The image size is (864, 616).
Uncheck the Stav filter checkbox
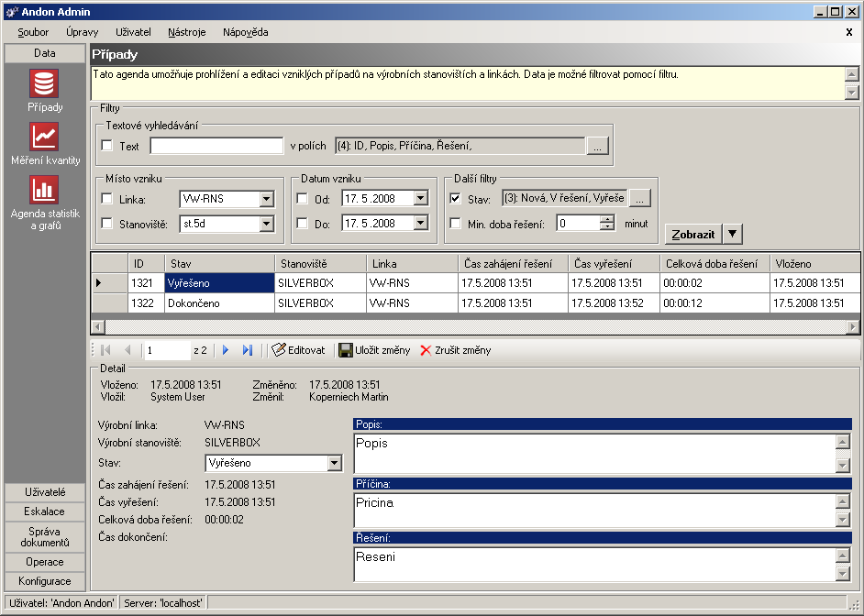pyautogui.click(x=456, y=198)
